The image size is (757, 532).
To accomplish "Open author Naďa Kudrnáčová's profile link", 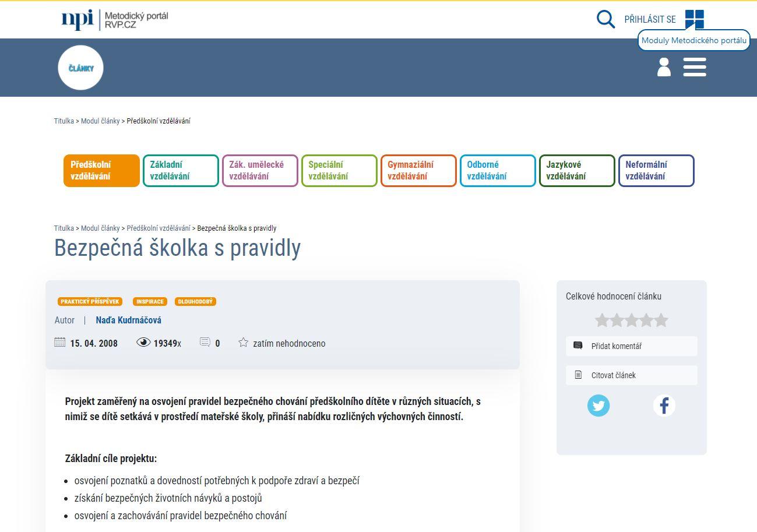I will (x=128, y=320).
